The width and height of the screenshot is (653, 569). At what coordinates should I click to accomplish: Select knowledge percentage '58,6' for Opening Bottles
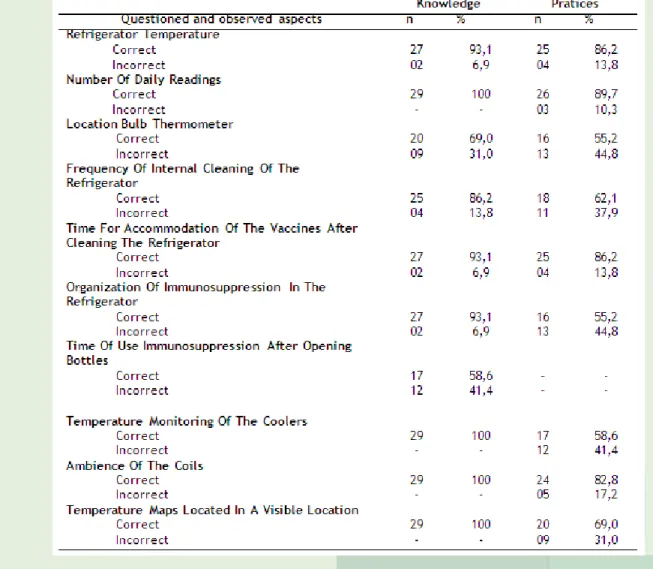481,376
